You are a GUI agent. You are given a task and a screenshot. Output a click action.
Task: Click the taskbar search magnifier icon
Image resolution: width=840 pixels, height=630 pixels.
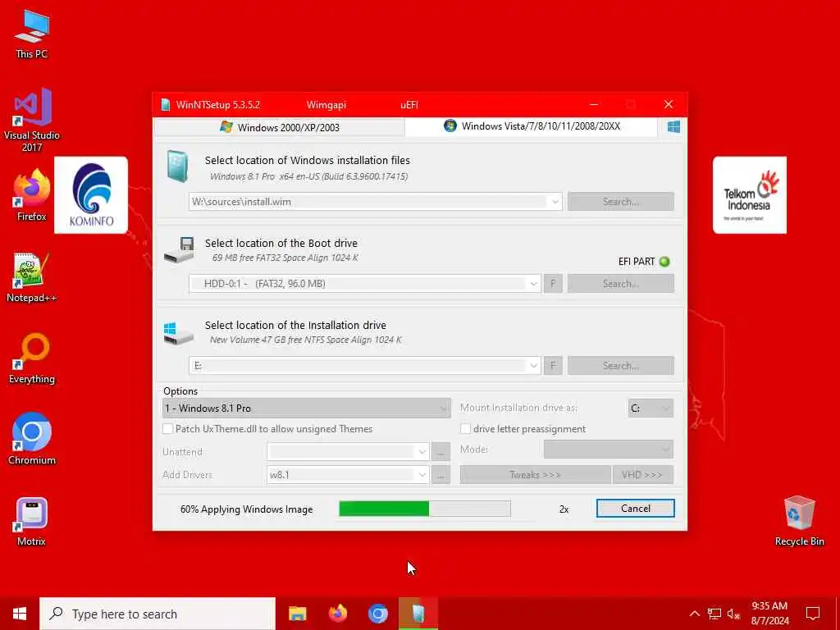[x=56, y=614]
